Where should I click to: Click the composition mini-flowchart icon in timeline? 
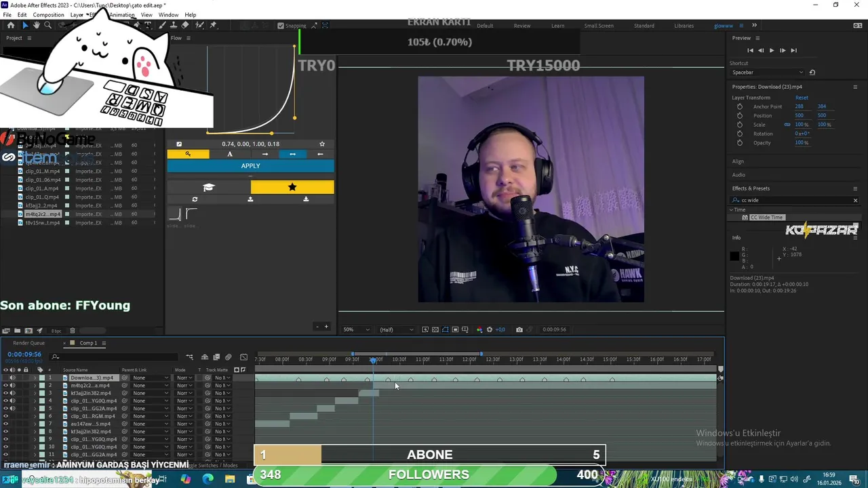point(190,357)
